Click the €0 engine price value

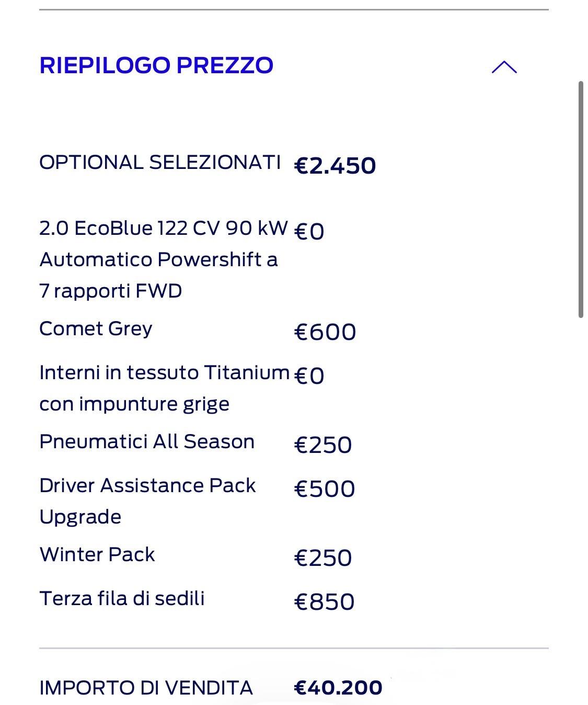pos(309,231)
